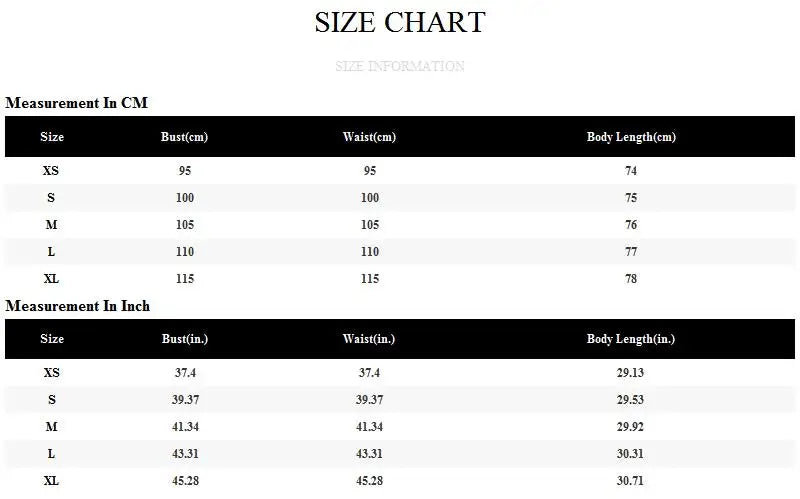Click the Bust(in.) column header

pyautogui.click(x=184, y=339)
